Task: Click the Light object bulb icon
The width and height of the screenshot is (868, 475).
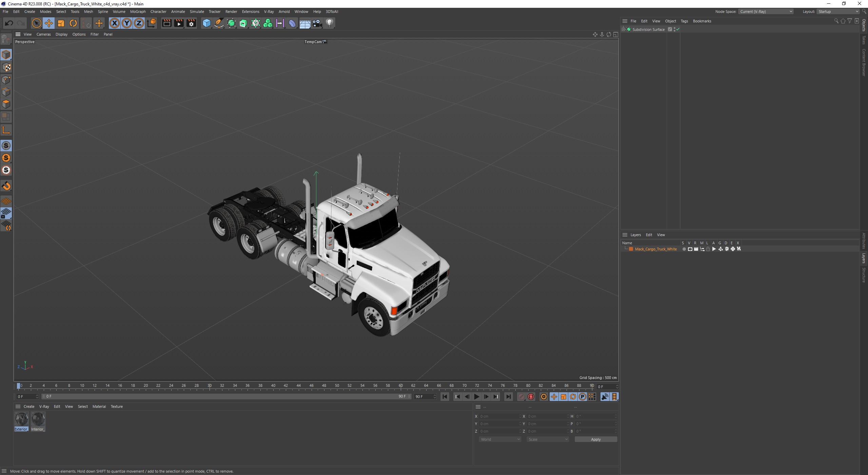Action: click(x=330, y=23)
